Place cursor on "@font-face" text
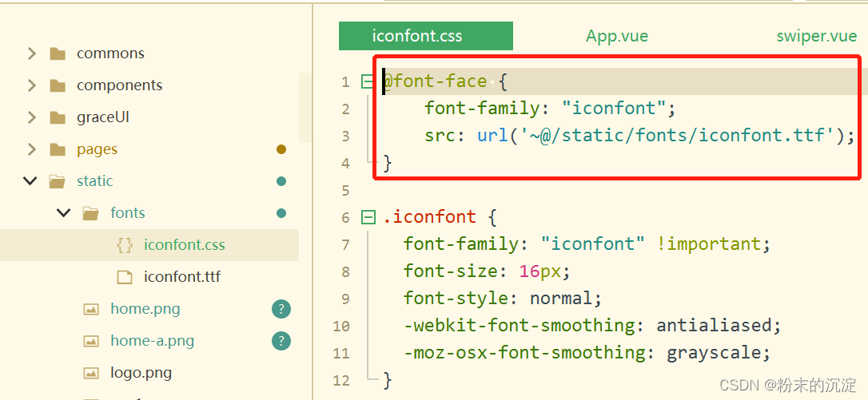This screenshot has width=868, height=400. pyautogui.click(x=435, y=82)
